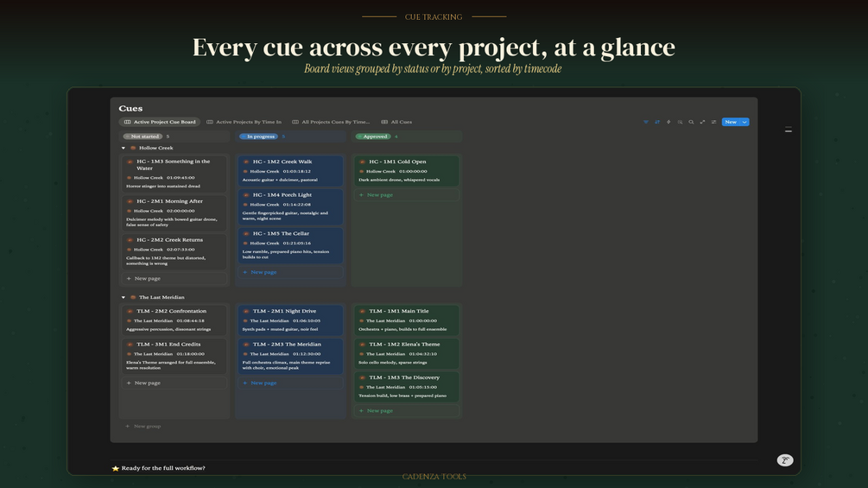Click the page icon on TLM - 2M1 Night Drive

[x=246, y=311]
